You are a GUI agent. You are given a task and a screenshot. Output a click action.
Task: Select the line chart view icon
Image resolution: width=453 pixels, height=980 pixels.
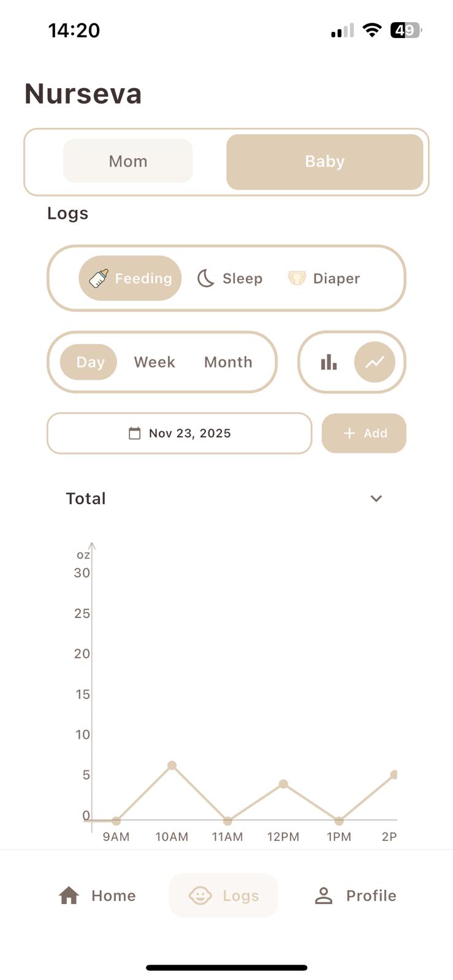point(375,362)
